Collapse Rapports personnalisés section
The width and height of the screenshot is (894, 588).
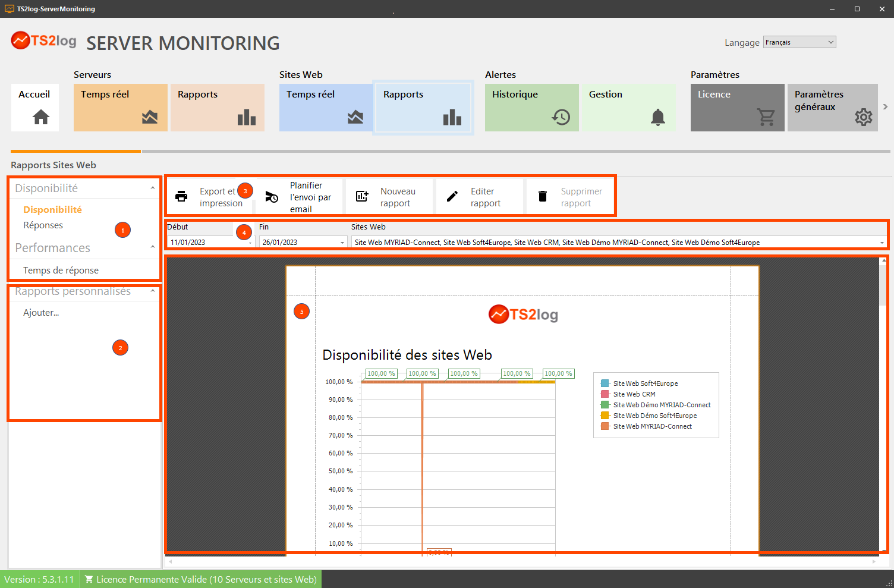[x=153, y=291]
